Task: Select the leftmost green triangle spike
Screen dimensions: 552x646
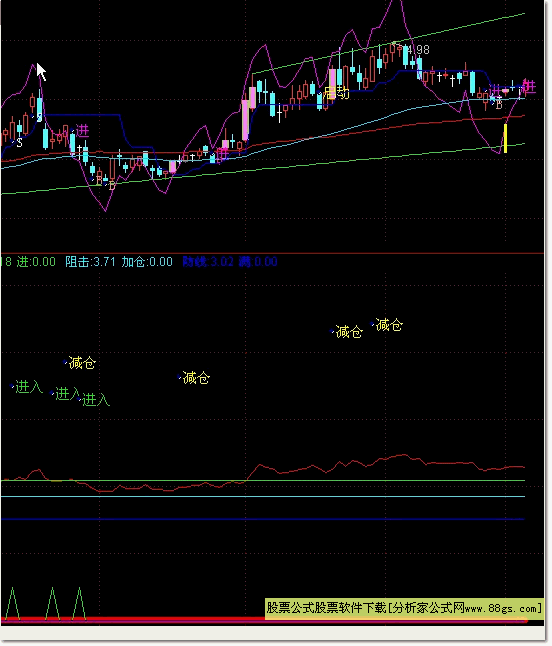Action: pyautogui.click(x=12, y=603)
